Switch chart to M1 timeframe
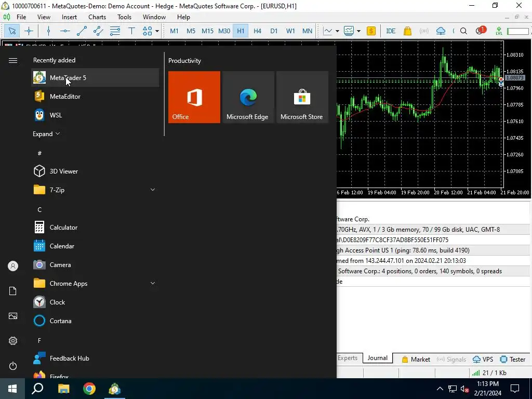This screenshot has width=532, height=399. click(x=174, y=31)
